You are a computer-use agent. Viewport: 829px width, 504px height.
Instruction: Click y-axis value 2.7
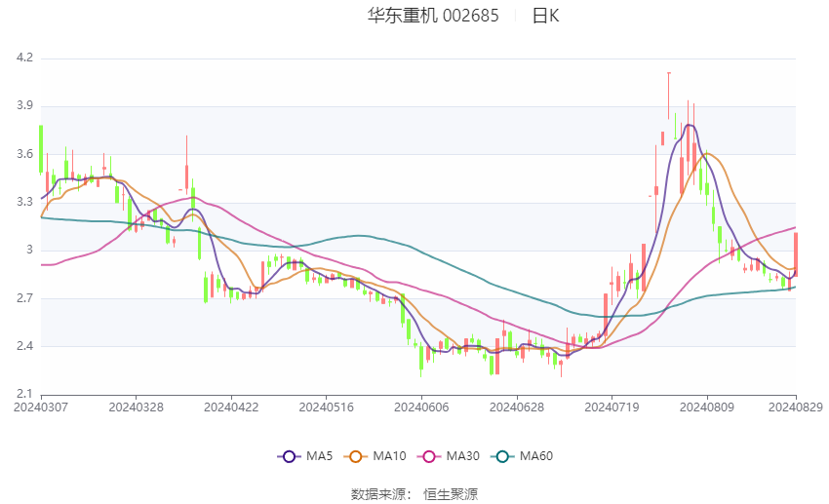click(24, 298)
